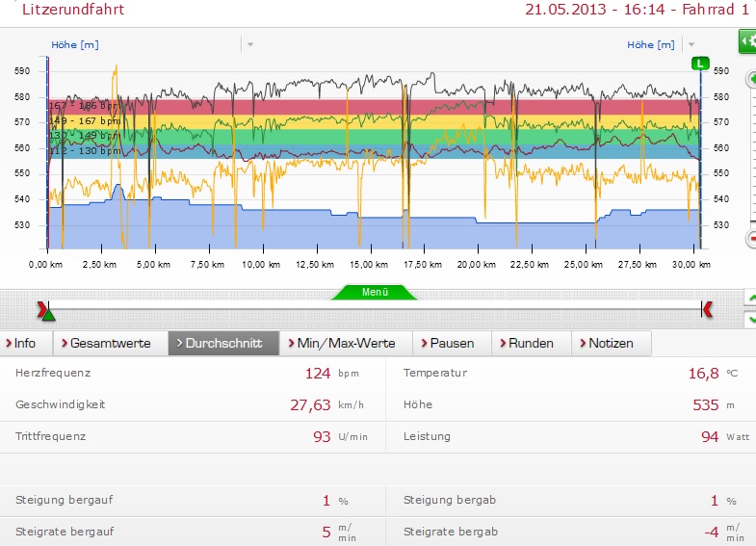The height and width of the screenshot is (546, 756).
Task: Click the red right range end marker
Action: [x=708, y=308]
